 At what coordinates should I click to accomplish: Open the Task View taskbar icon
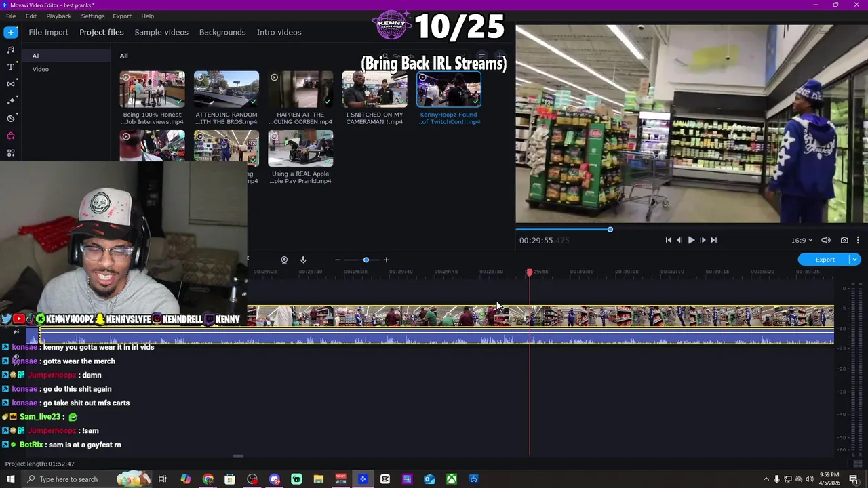pyautogui.click(x=163, y=479)
